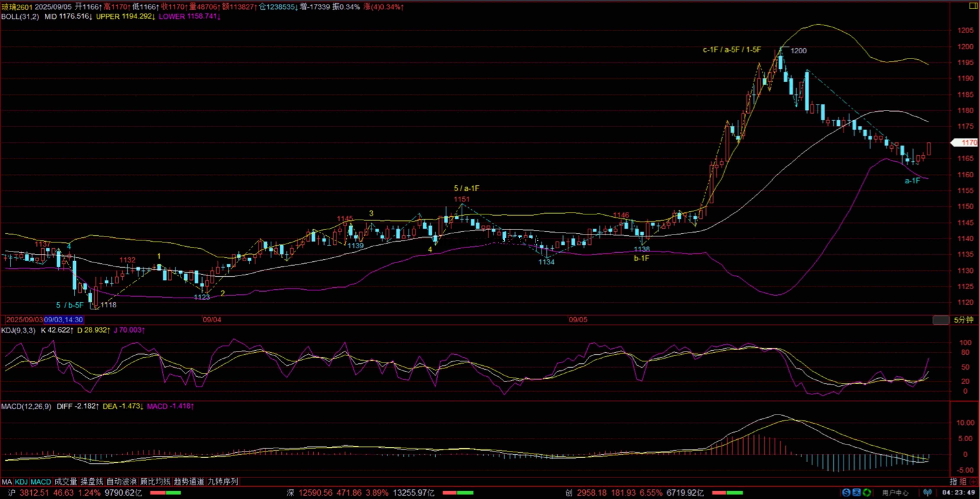Click the blue S dollar icon
The height and width of the screenshot is (499, 980).
(846, 493)
